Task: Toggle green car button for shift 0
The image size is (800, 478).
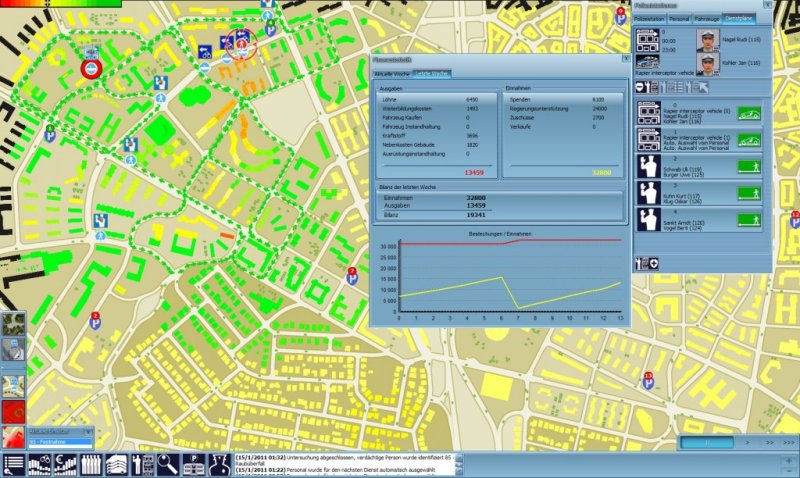Action: (x=750, y=114)
